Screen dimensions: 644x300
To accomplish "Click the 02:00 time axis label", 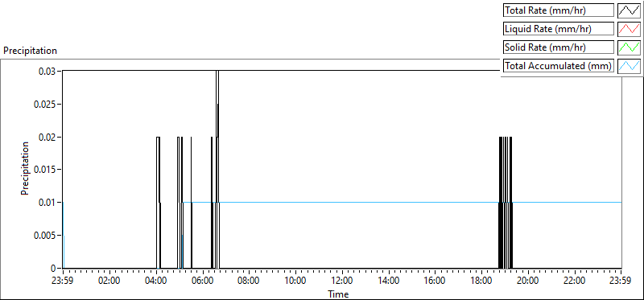I will click(x=109, y=282).
